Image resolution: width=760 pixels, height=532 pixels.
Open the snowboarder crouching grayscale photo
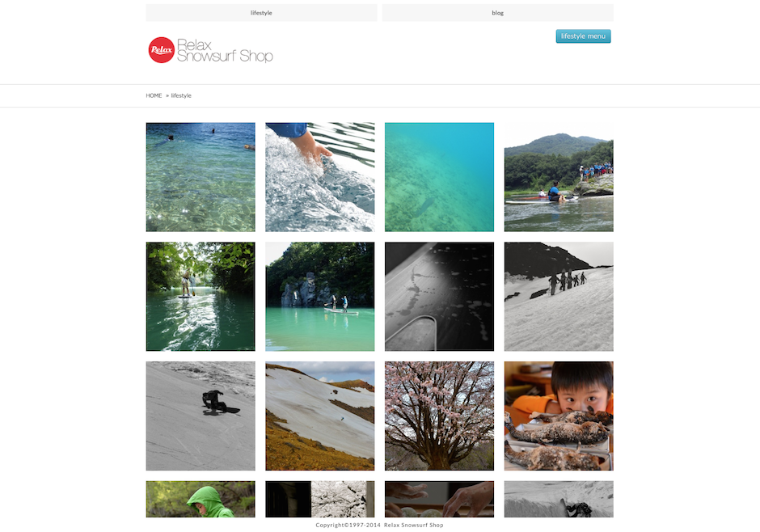201,416
